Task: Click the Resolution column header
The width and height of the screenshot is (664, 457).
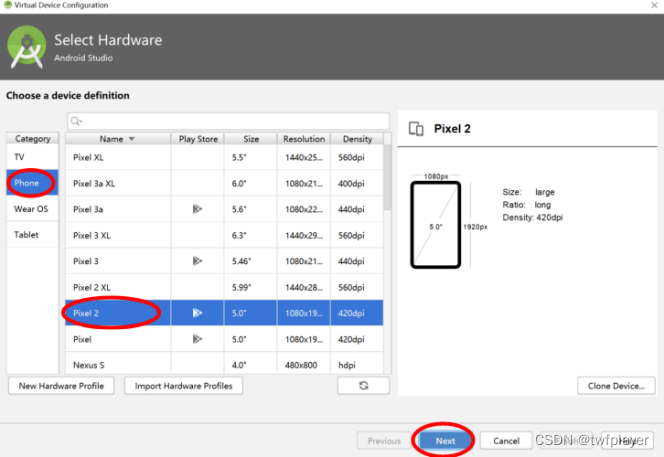Action: [x=304, y=139]
